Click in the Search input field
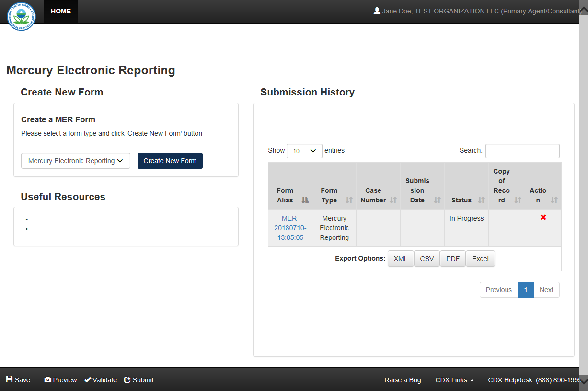 pos(522,151)
